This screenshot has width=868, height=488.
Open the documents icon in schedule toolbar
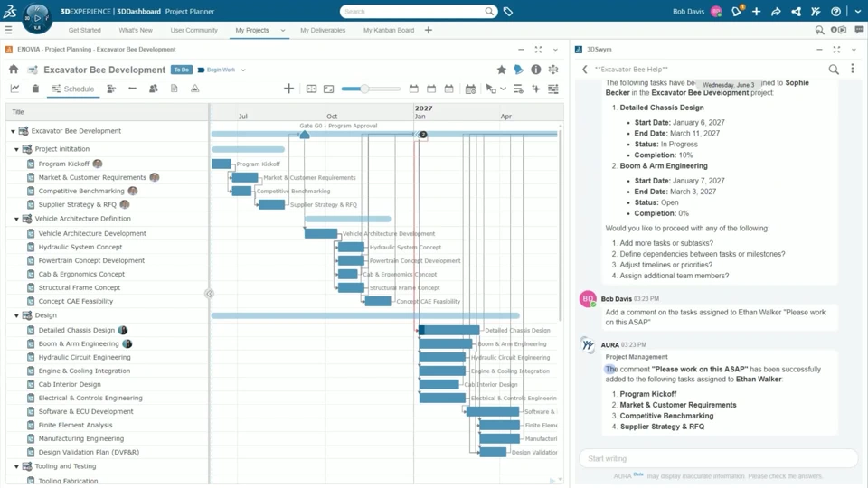[174, 89]
